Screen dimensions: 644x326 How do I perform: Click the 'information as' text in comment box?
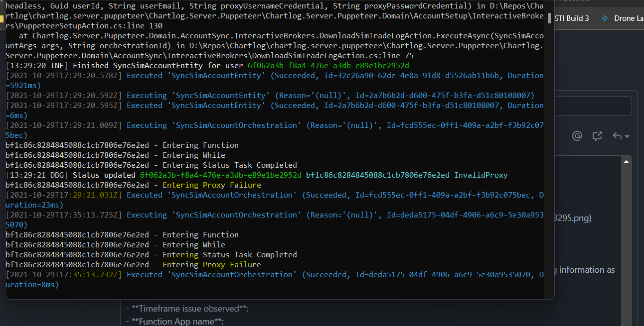click(587, 270)
